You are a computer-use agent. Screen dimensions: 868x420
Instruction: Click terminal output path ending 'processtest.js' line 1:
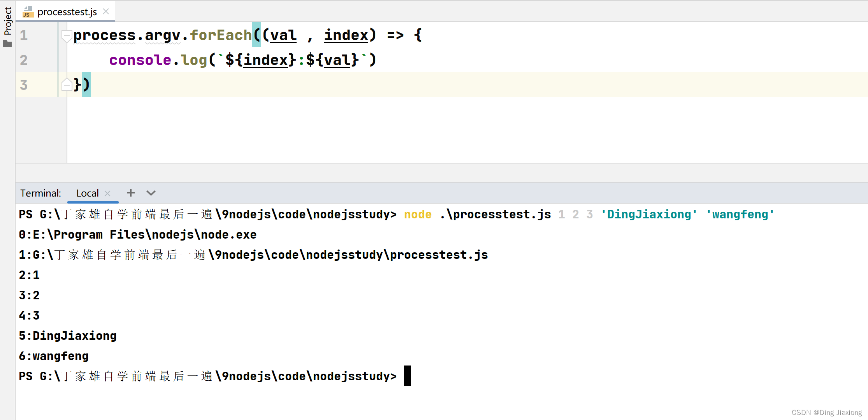point(253,255)
